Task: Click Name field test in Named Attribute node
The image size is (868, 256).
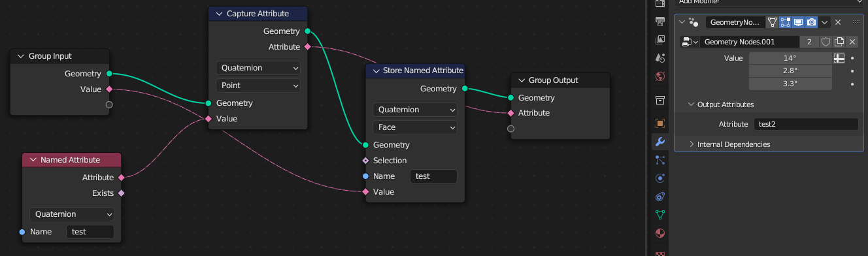Action: coord(90,232)
